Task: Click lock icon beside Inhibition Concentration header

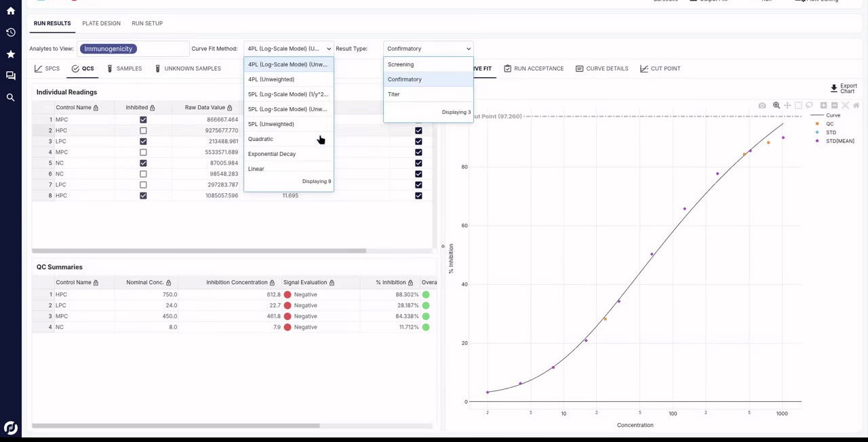Action: [x=272, y=283]
